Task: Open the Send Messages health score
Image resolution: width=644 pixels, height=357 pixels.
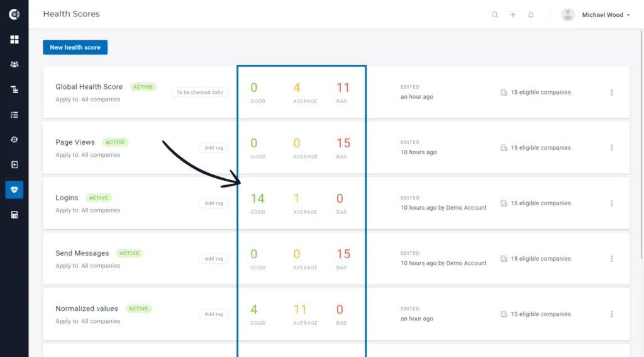Action: pos(82,253)
